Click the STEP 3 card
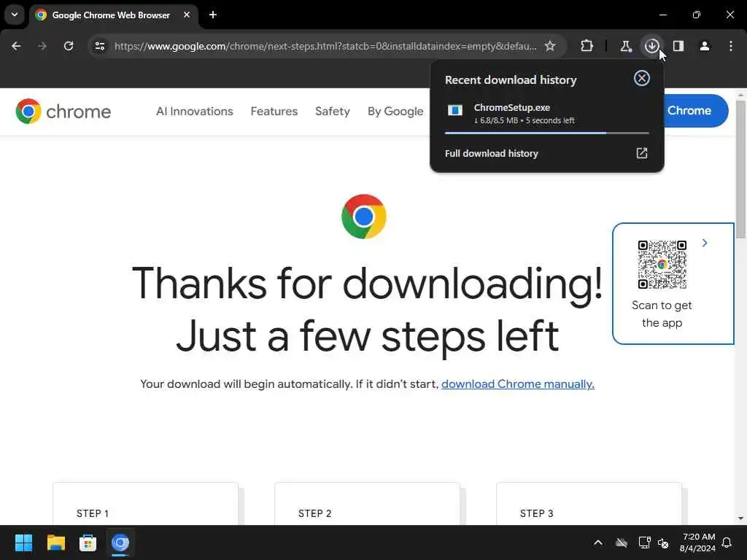The height and width of the screenshot is (560, 747). (589, 504)
